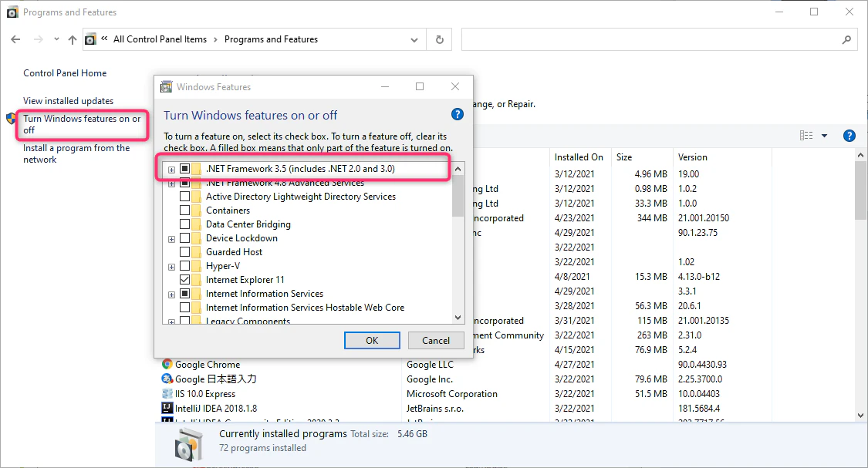Toggle the Internet Information Services checkbox
The image size is (868, 468).
(185, 294)
